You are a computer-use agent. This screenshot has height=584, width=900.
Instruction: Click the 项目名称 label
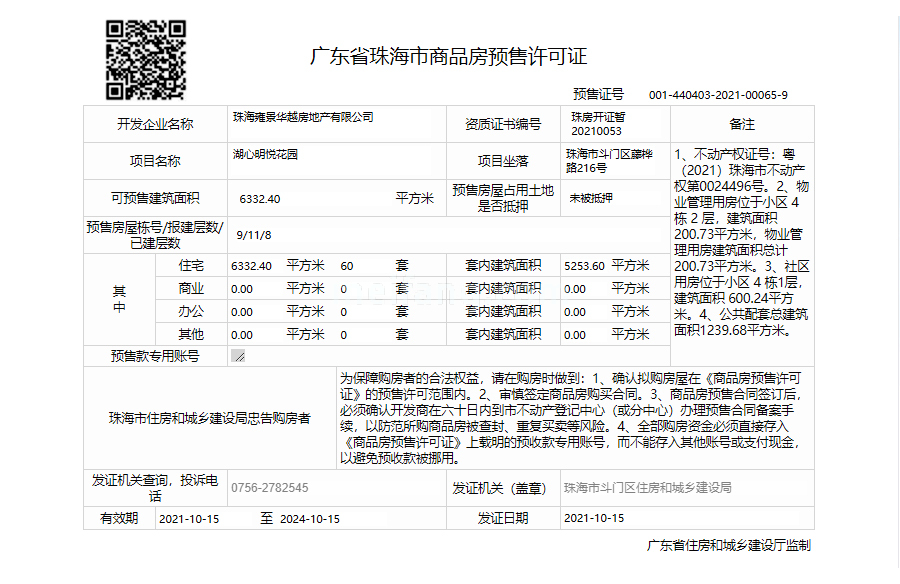point(155,161)
